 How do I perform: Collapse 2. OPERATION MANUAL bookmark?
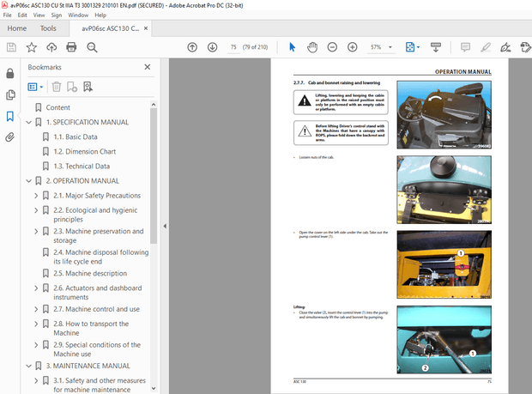coord(29,181)
